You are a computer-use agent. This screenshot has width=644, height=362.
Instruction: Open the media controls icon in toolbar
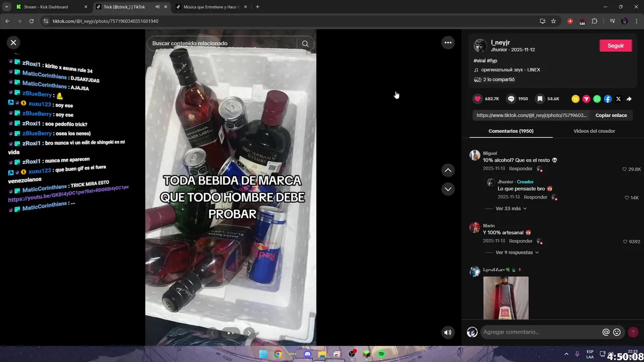pos(612,21)
